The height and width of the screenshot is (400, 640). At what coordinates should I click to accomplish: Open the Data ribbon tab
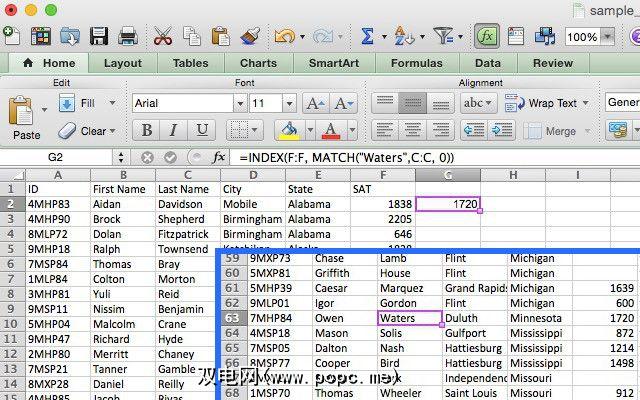(x=488, y=63)
